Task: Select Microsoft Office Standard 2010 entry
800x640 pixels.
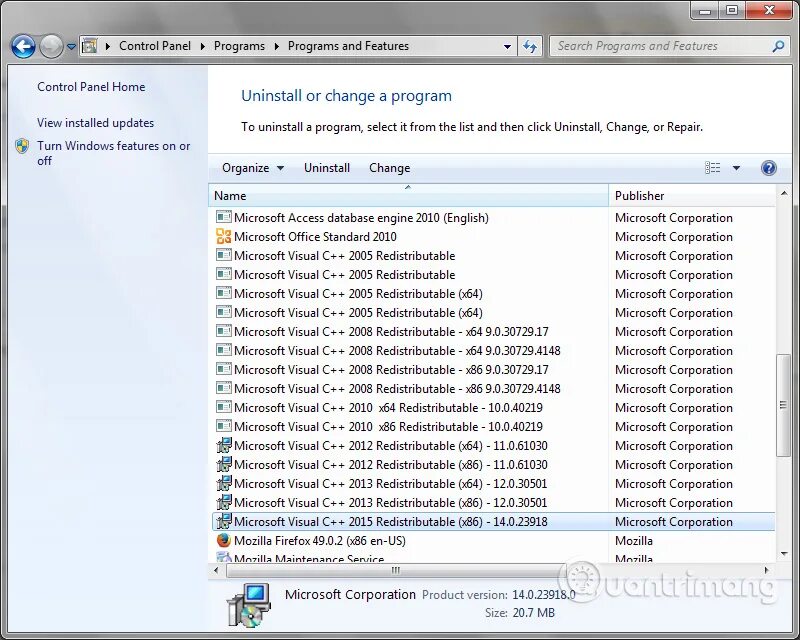Action: pos(315,237)
